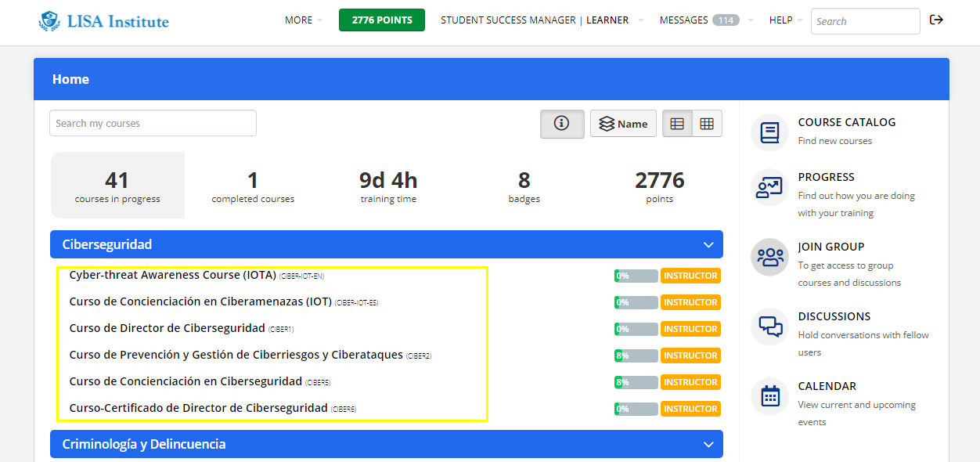The height and width of the screenshot is (462, 980).
Task: Click INSTRUCTOR badge for Cyber-threat Awareness Course
Action: point(690,276)
